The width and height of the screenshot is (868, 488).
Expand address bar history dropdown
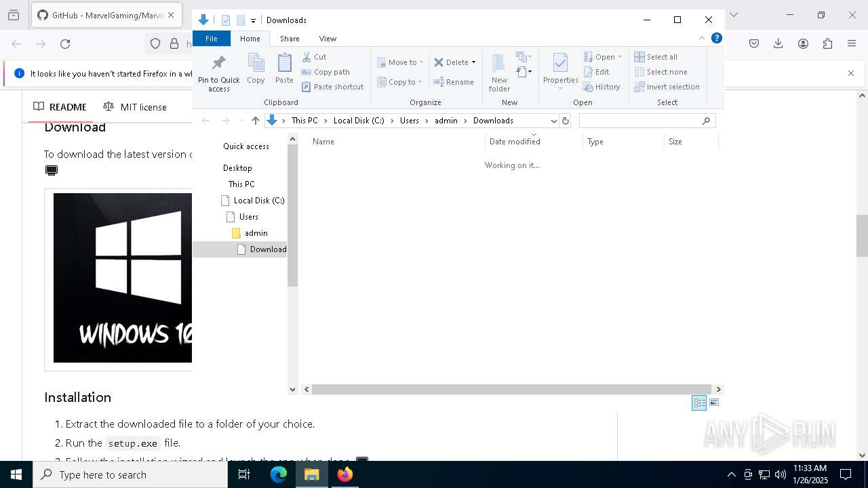(553, 121)
